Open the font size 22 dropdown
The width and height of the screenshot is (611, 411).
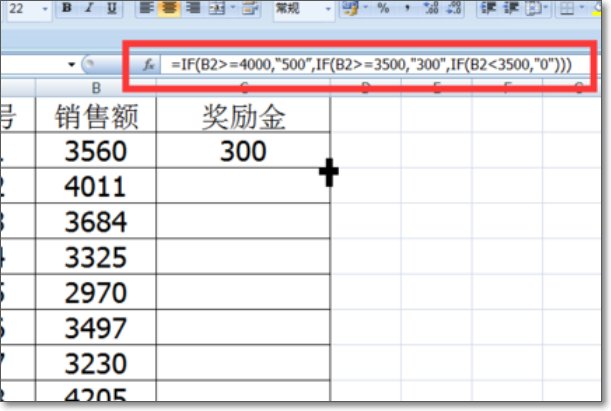(x=45, y=8)
